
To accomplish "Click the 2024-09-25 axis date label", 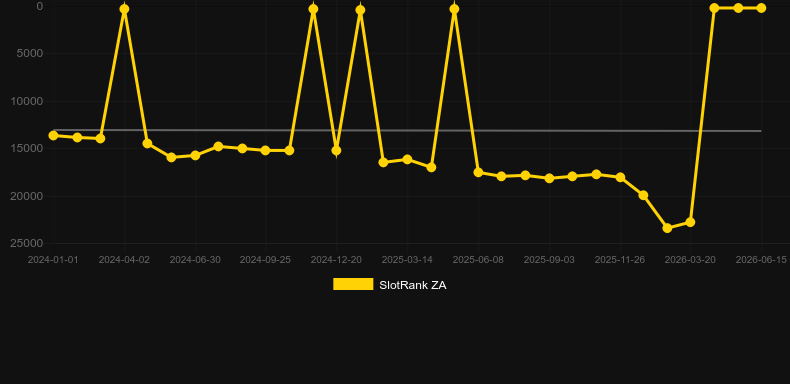I will (265, 260).
